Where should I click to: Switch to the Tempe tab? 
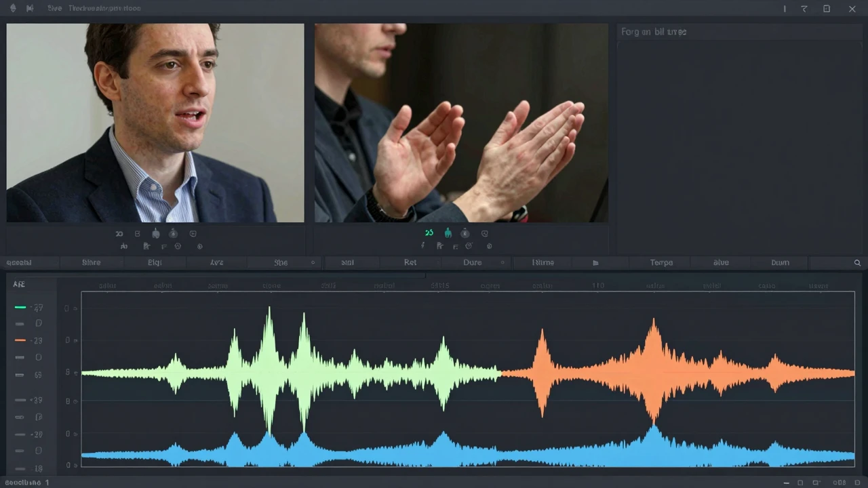661,263
